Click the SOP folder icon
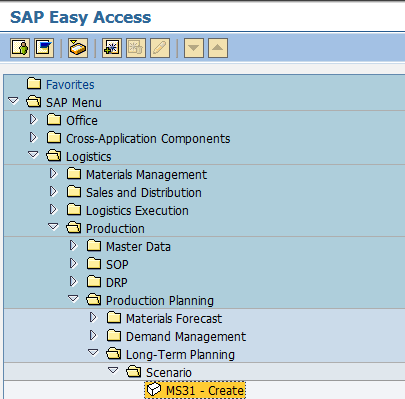Image resolution: width=405 pixels, height=399 pixels. [94, 264]
